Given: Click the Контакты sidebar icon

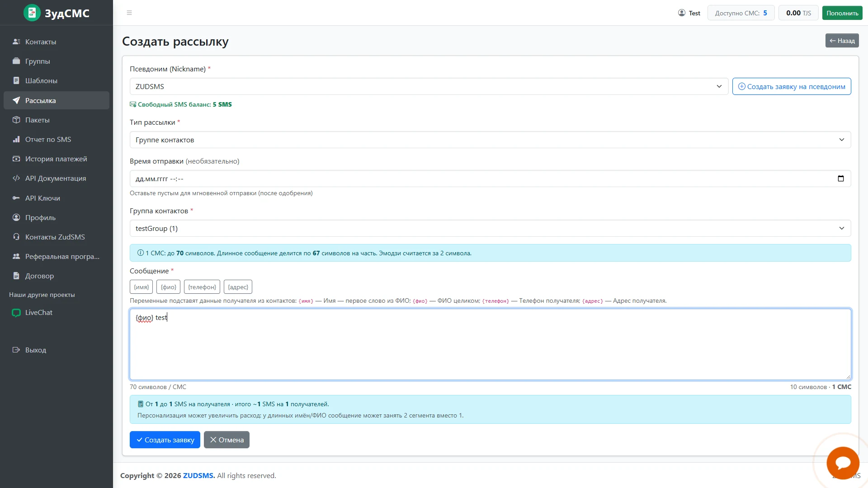Looking at the screenshot, I should (16, 42).
